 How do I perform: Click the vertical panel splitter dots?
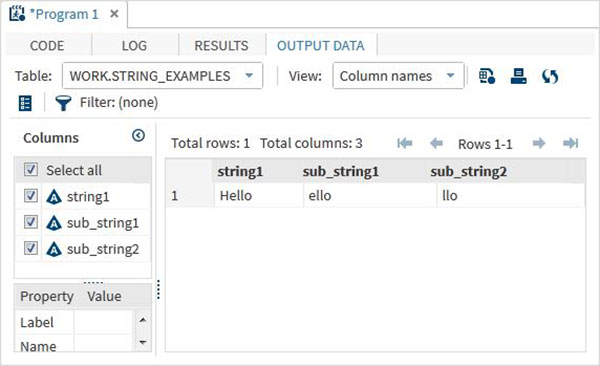[158, 289]
